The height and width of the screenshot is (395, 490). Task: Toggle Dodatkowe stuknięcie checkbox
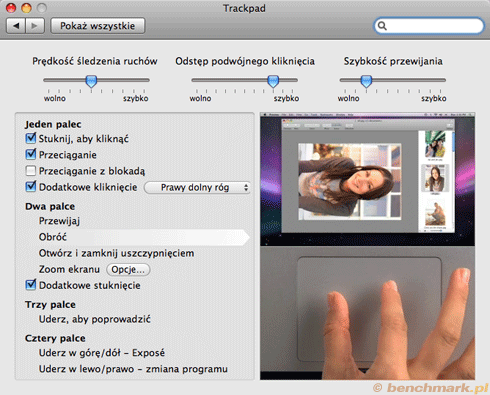coord(31,285)
